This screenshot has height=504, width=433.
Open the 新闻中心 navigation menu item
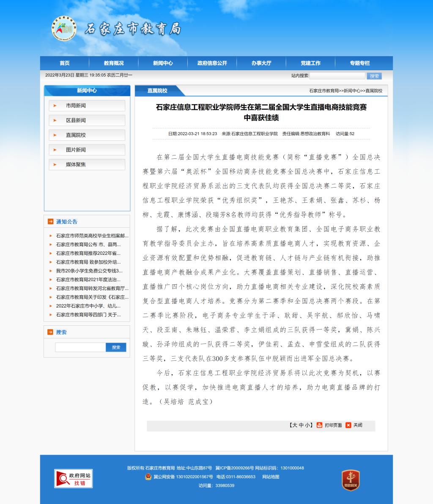click(163, 63)
